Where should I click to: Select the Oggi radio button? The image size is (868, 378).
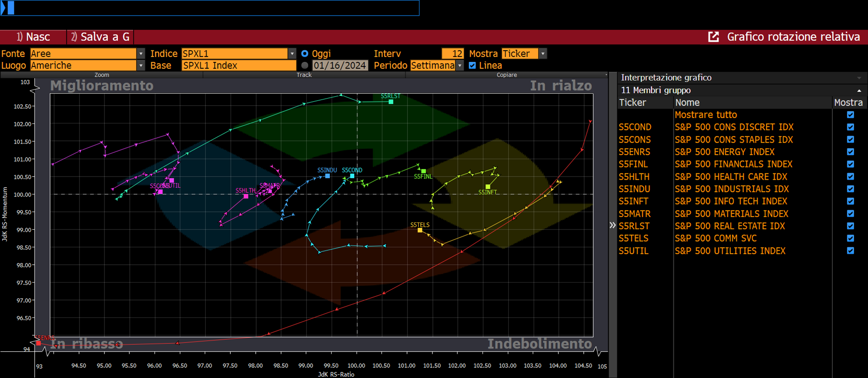pyautogui.click(x=305, y=53)
